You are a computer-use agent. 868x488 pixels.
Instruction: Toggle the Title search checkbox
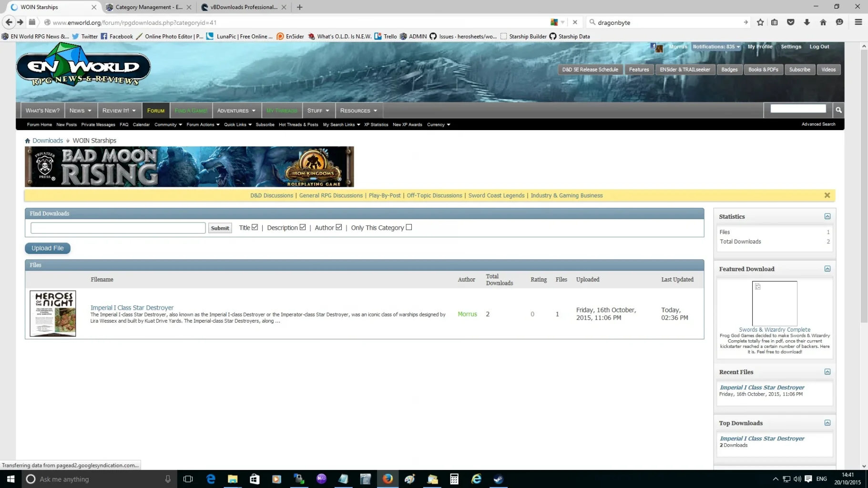255,227
